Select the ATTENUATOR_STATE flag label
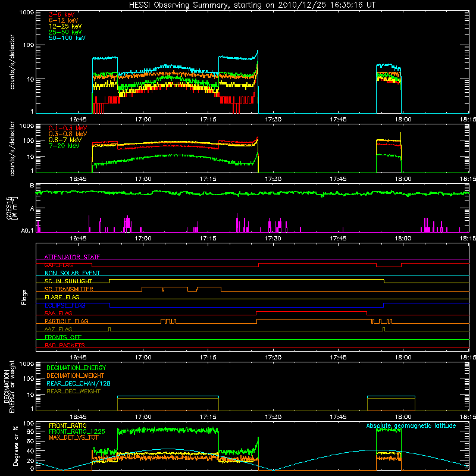 (x=72, y=257)
